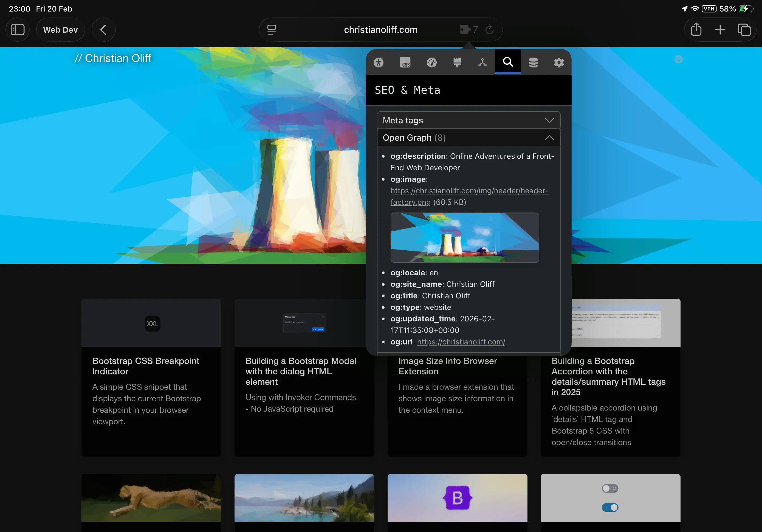Open the Accessibility panel in the extension
The height and width of the screenshot is (532, 762).
pos(379,62)
